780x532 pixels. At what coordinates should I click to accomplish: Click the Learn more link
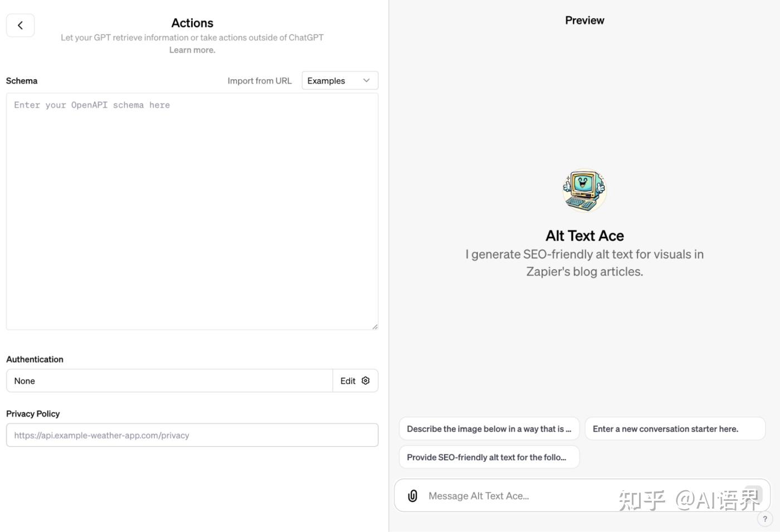pos(192,50)
